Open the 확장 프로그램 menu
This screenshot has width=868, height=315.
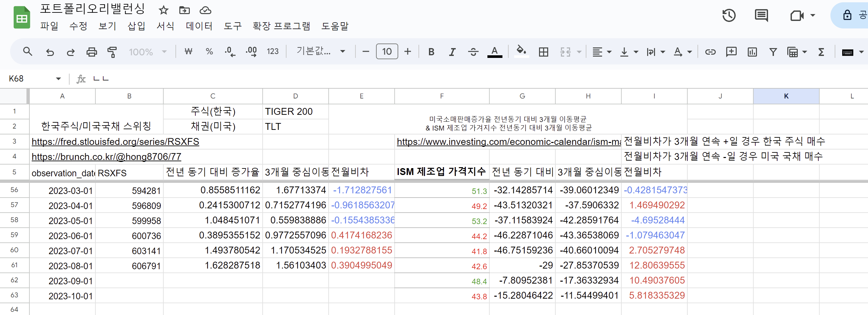pyautogui.click(x=281, y=26)
